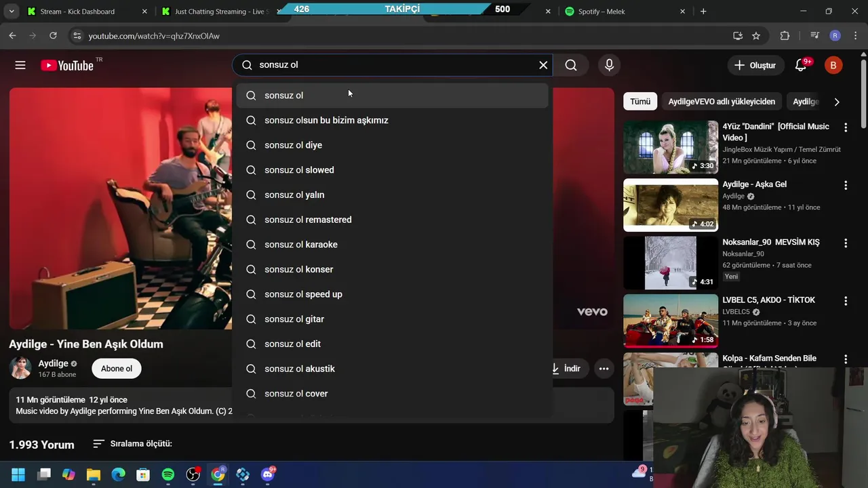Select suggestion "sonsuz ol slowed"
The width and height of the screenshot is (868, 488).
392,170
